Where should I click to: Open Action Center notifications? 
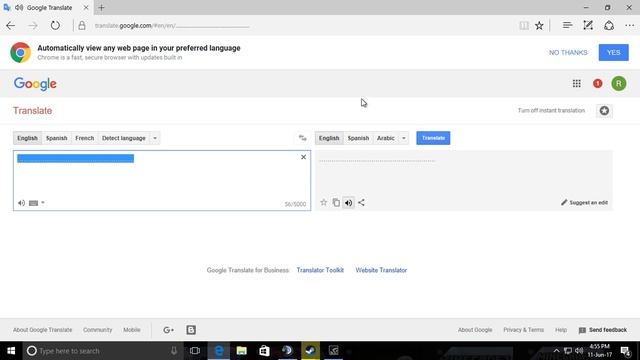coord(626,351)
